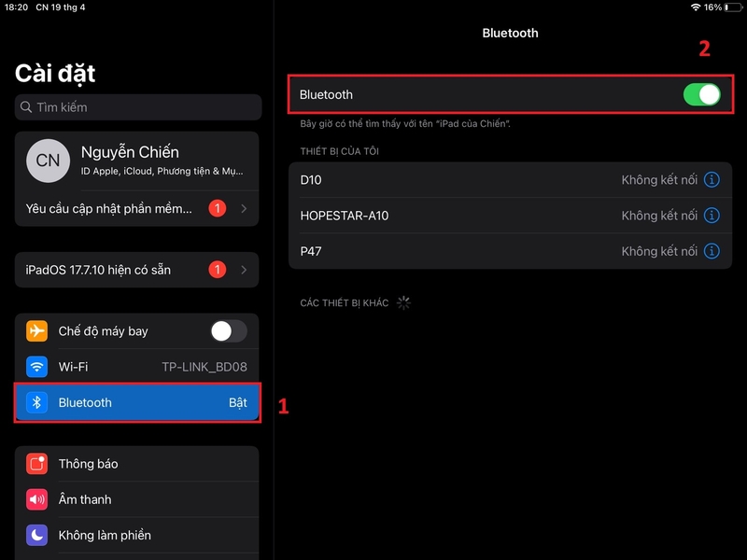This screenshot has height=560, width=747.
Task: Enable Chế độ máy bay switch
Action: [229, 331]
